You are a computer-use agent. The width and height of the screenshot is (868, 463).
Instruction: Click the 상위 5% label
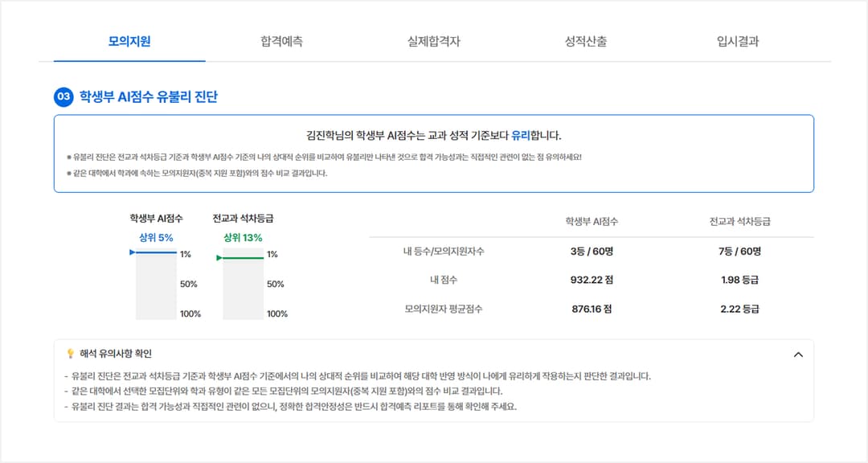click(156, 238)
